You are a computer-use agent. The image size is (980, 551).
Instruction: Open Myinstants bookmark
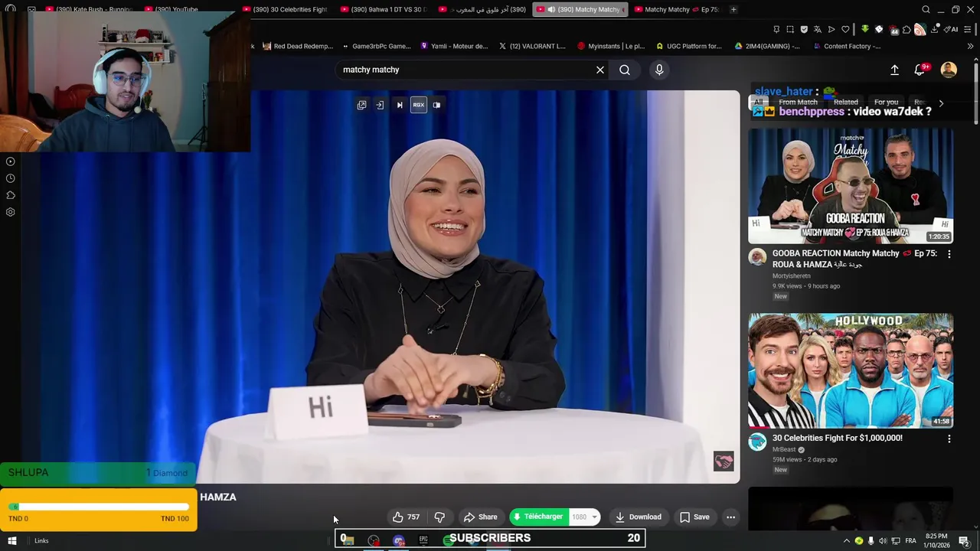click(611, 46)
